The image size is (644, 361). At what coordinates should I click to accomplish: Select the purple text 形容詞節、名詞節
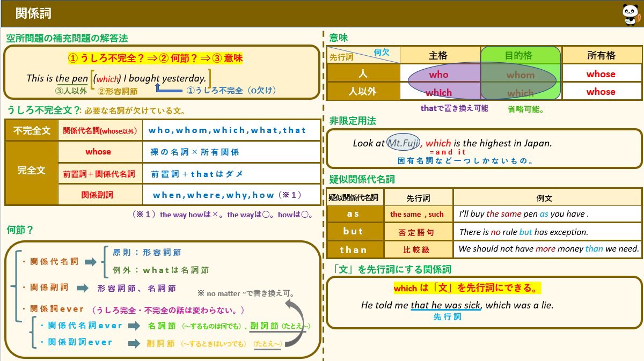click(x=136, y=288)
